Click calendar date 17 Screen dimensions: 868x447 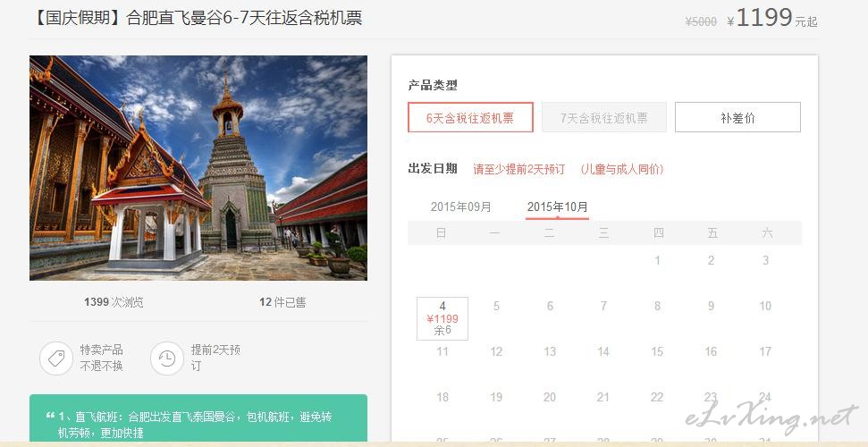[765, 351]
